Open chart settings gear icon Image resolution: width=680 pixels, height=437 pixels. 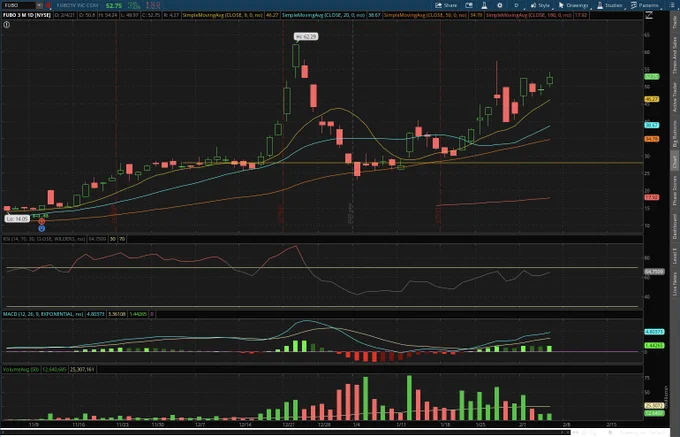coord(500,5)
